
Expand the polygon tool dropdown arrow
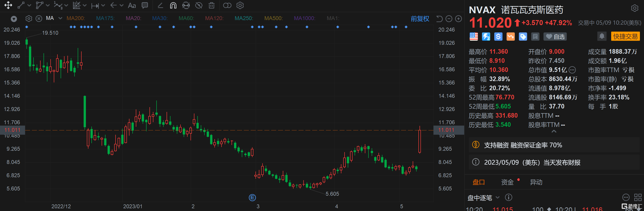48,5
